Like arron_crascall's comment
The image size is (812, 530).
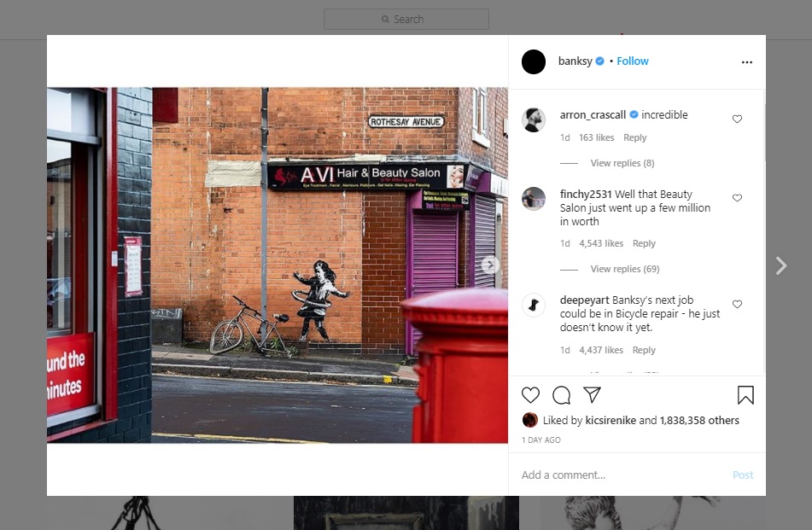(737, 119)
